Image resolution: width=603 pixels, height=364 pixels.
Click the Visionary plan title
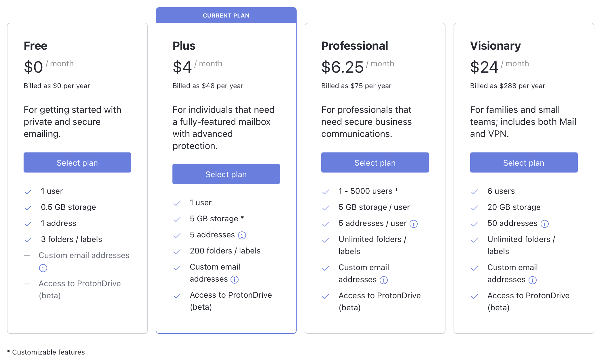[x=496, y=46]
